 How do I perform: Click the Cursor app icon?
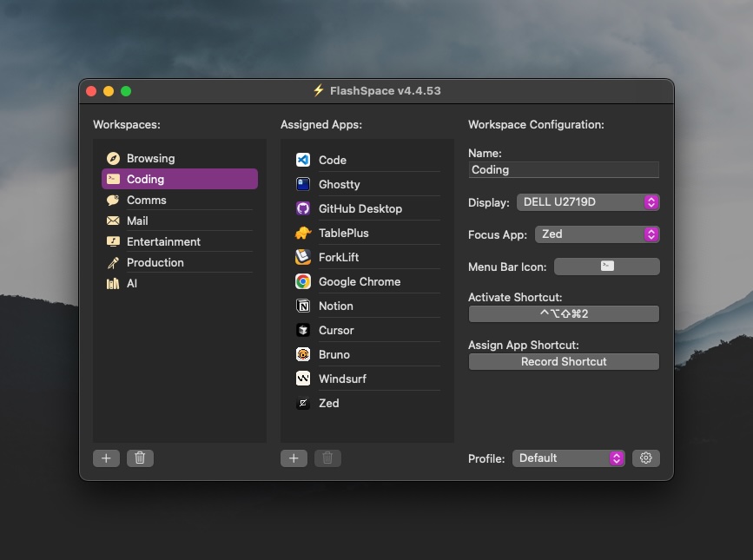coord(303,330)
